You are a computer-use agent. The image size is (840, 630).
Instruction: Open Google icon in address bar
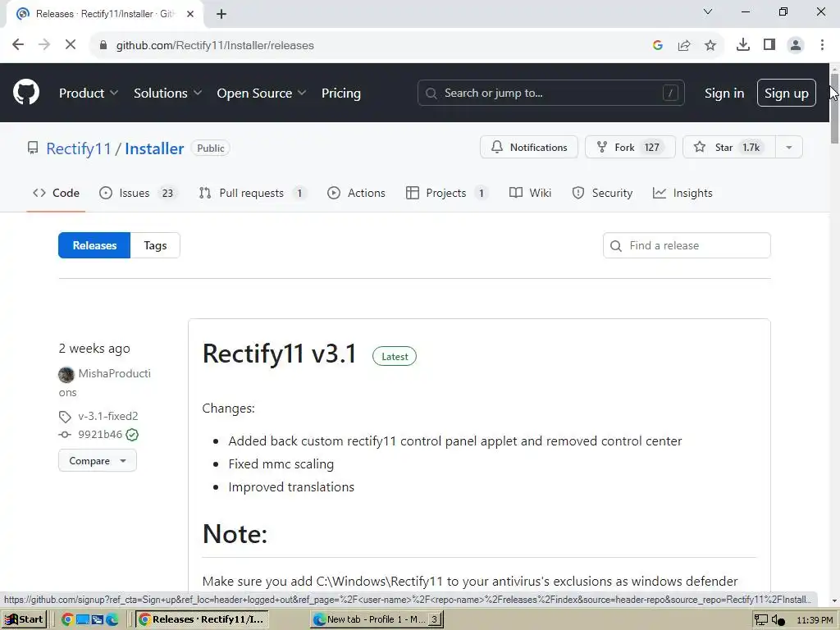click(658, 45)
